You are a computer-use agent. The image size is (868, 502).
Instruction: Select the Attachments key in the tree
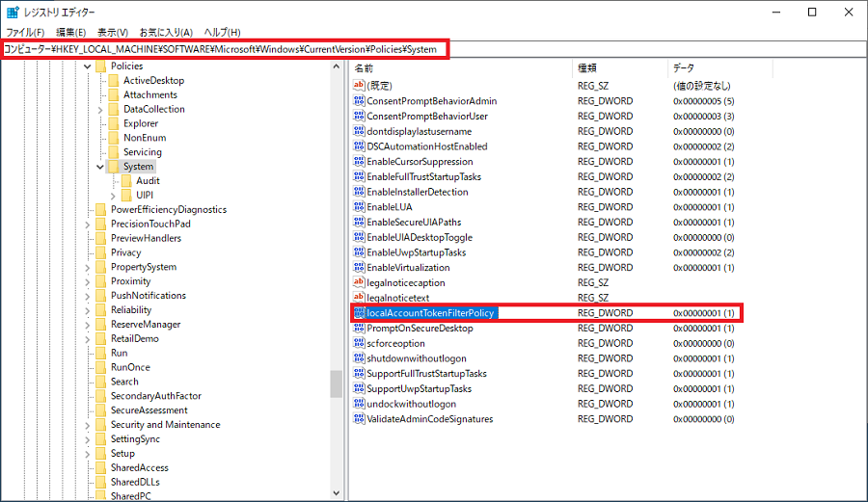point(150,94)
